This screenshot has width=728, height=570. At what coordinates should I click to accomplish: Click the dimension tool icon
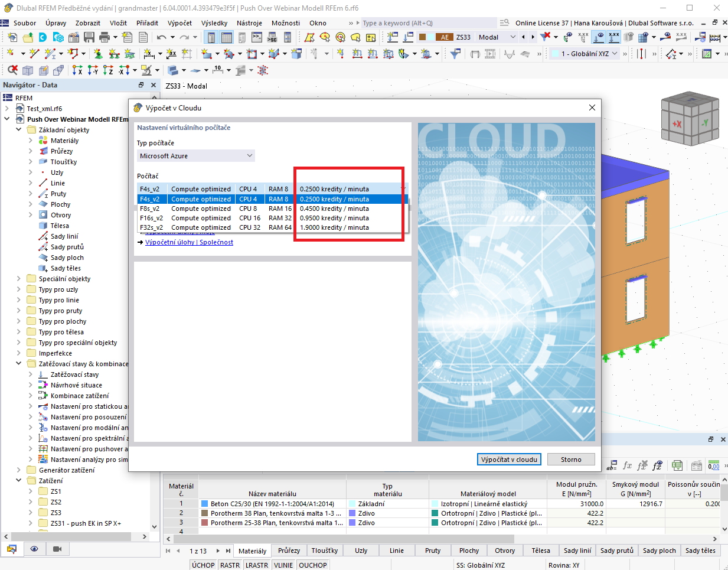pos(149,54)
